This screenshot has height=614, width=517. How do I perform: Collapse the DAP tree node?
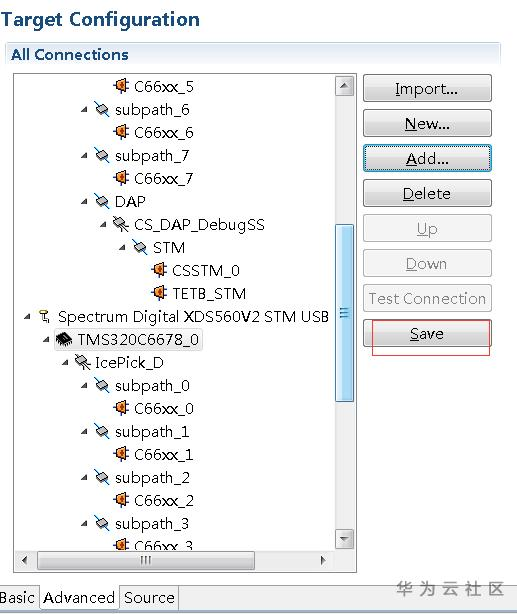(x=84, y=202)
